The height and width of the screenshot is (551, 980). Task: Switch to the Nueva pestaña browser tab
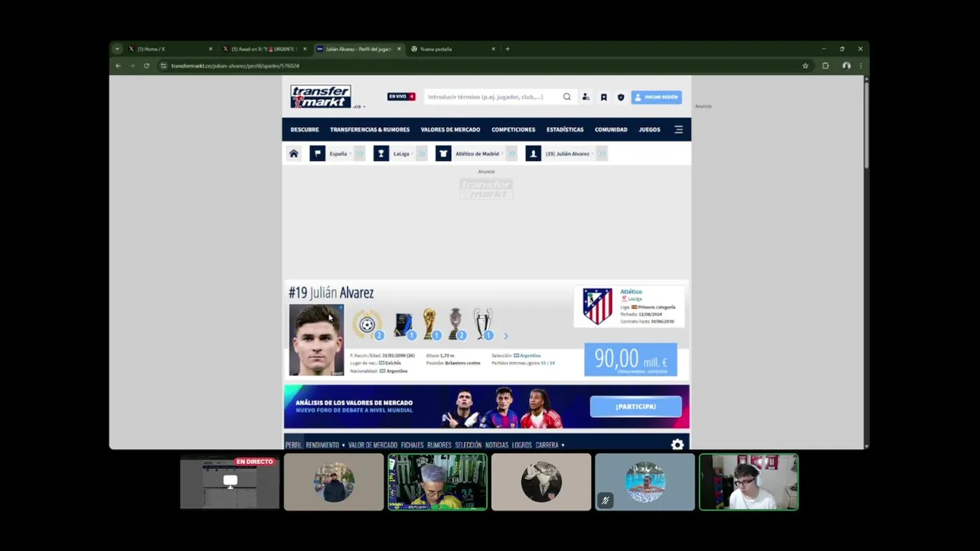click(453, 49)
